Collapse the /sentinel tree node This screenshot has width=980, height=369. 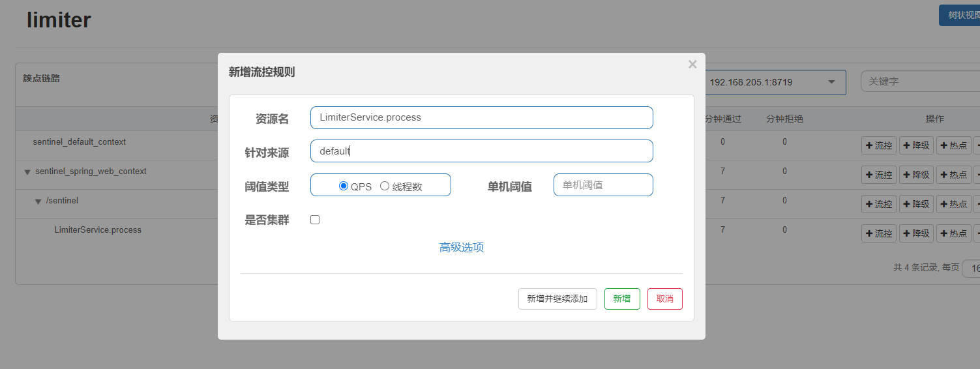[x=38, y=201]
